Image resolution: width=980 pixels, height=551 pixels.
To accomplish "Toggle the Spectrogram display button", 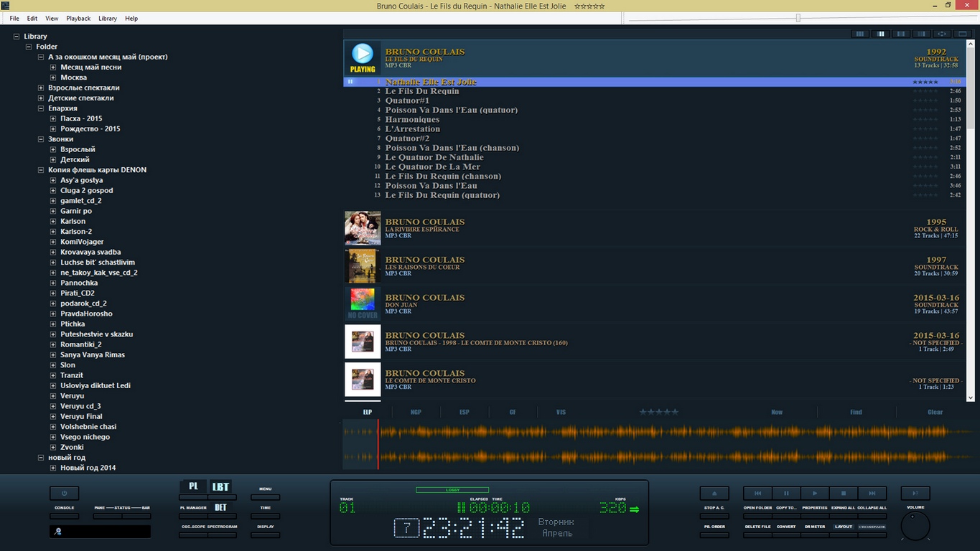I will pos(222,534).
